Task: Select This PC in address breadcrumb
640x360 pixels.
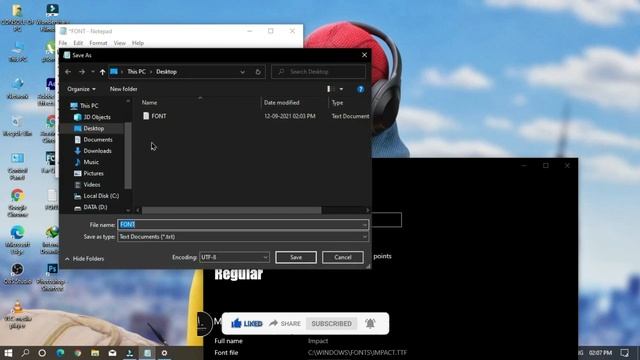Action: tap(136, 72)
